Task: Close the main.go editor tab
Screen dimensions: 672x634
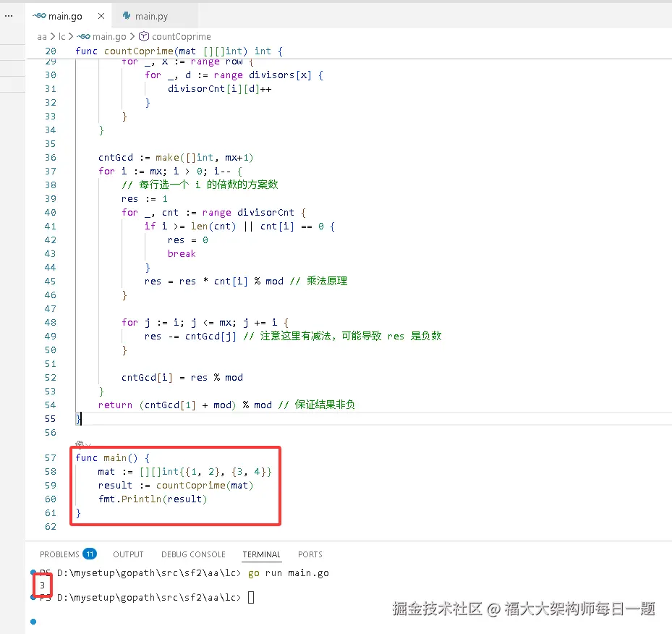Action: click(x=101, y=14)
